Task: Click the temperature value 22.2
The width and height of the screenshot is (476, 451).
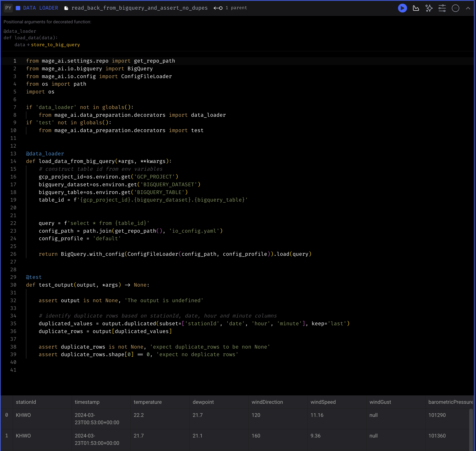Action: tap(139, 415)
